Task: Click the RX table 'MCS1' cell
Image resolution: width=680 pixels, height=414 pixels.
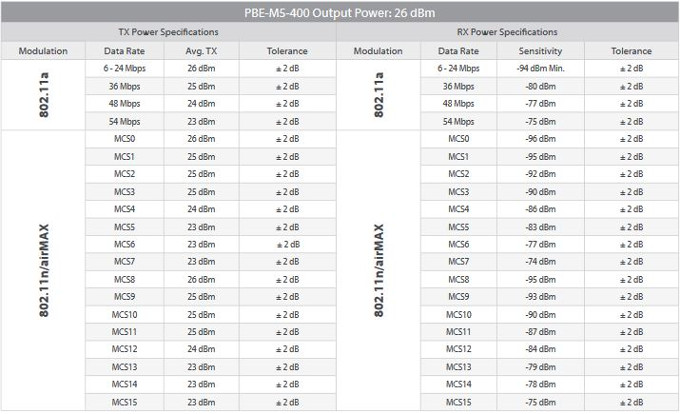Action: click(459, 156)
